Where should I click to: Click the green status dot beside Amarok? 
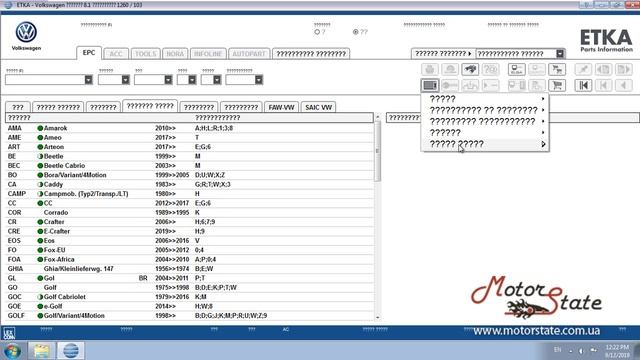click(40, 128)
